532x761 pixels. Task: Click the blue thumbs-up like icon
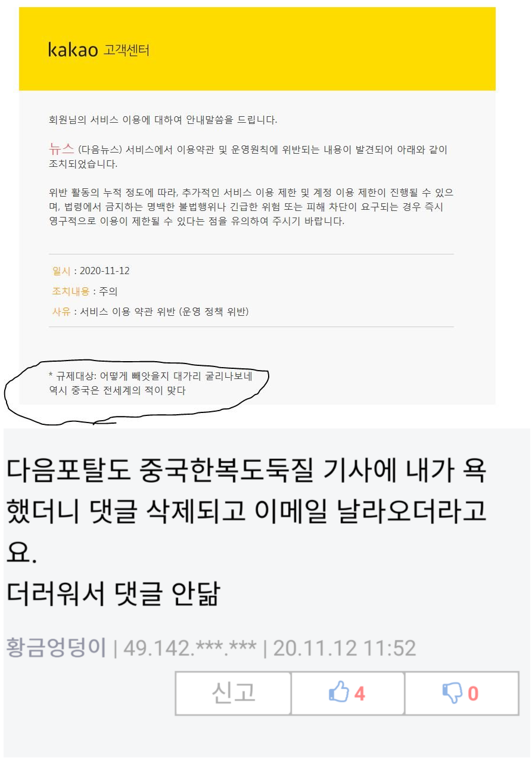coord(338,693)
